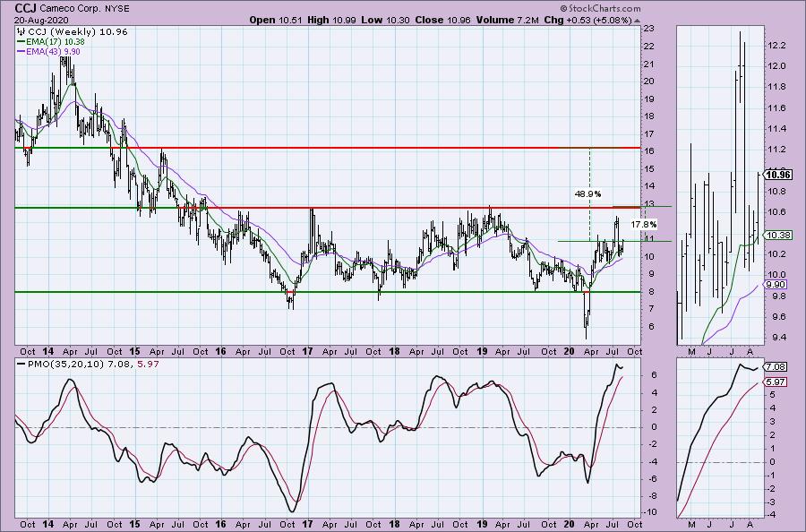Click the year 19 label under PMO panel

[482, 524]
